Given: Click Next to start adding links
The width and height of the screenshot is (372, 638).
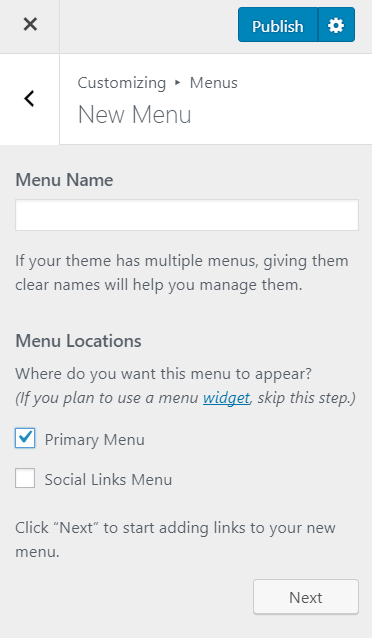Looking at the screenshot, I should click(306, 597).
